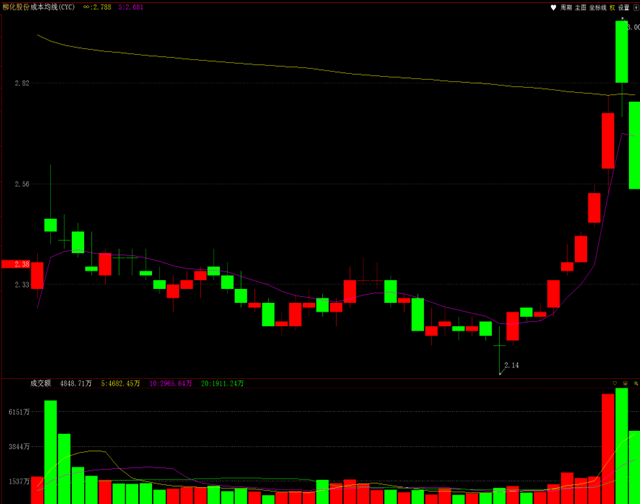The height and width of the screenshot is (504, 640).
Task: Click the 成交额 turnover indicator name
Action: click(40, 383)
